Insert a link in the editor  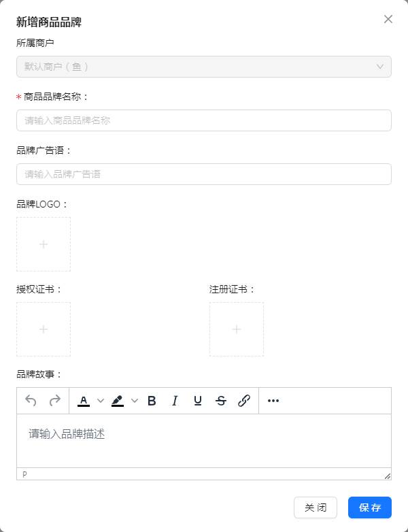tap(244, 401)
